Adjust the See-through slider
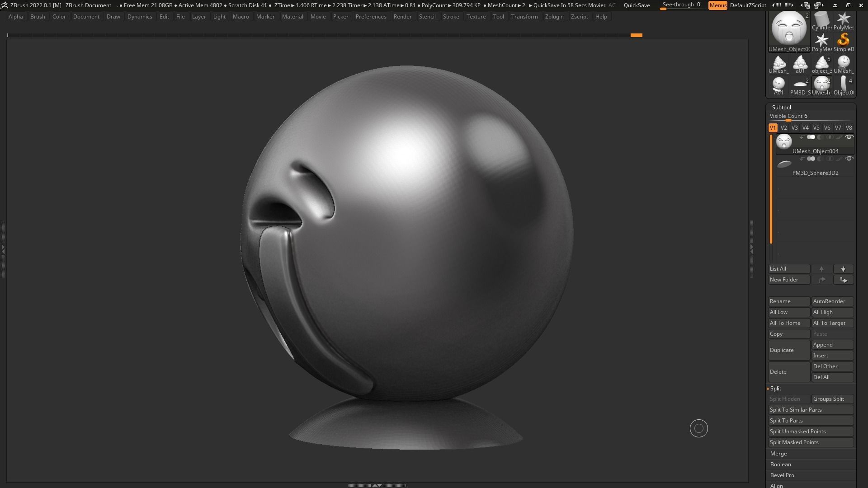Image resolution: width=868 pixels, height=488 pixels. (682, 5)
